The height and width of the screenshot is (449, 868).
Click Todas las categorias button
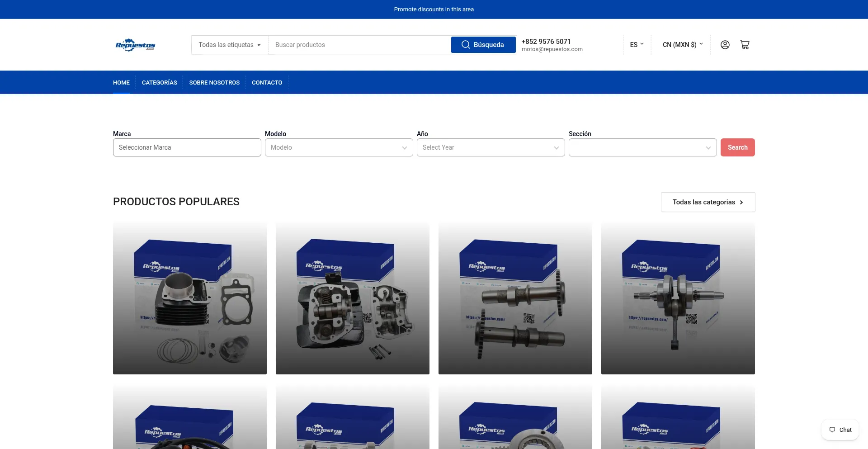(x=708, y=202)
